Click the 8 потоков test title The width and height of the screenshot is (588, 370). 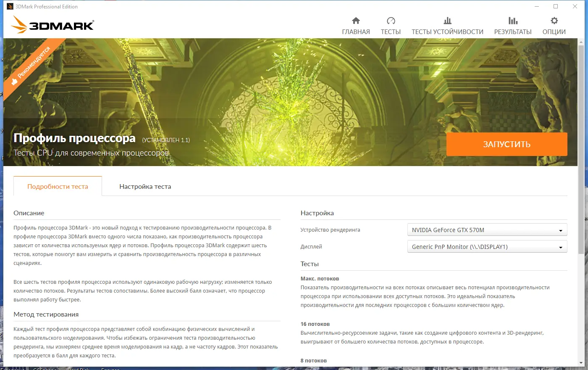coord(313,361)
